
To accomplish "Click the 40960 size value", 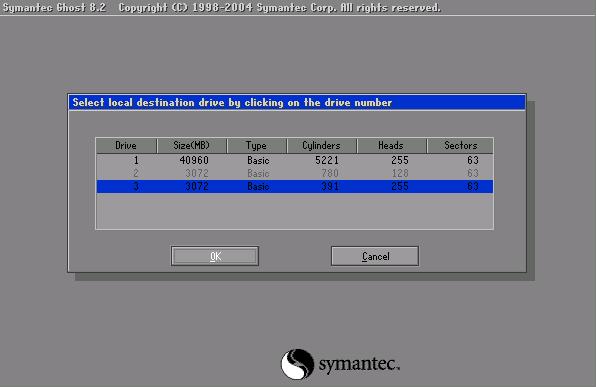I will coord(194,160).
